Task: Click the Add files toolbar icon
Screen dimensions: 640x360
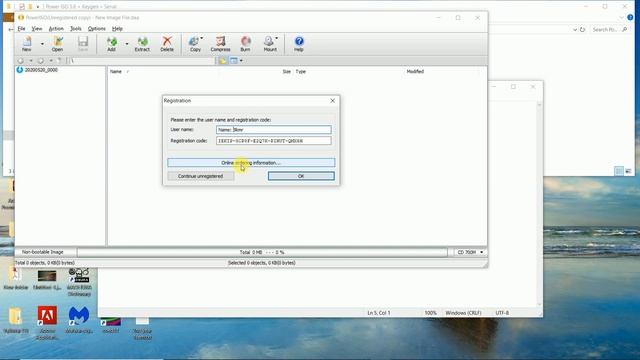Action: 111,44
